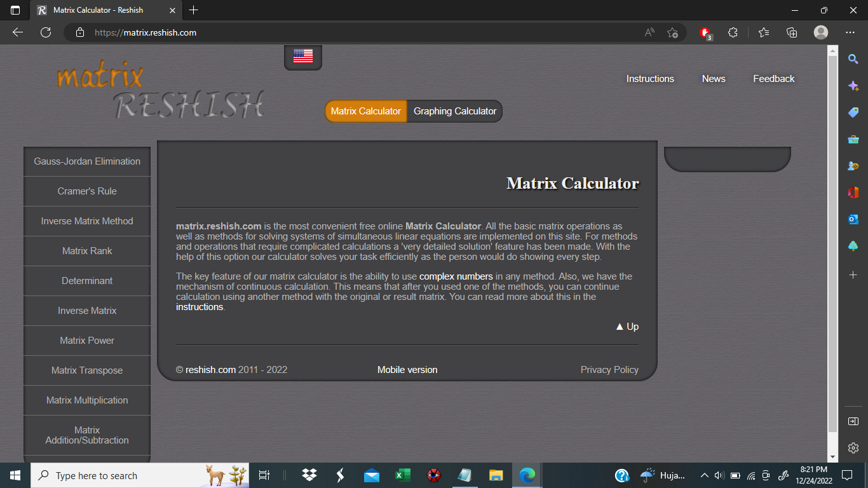Switch to Mobile version
Viewport: 868px width, 488px height.
pyautogui.click(x=407, y=370)
